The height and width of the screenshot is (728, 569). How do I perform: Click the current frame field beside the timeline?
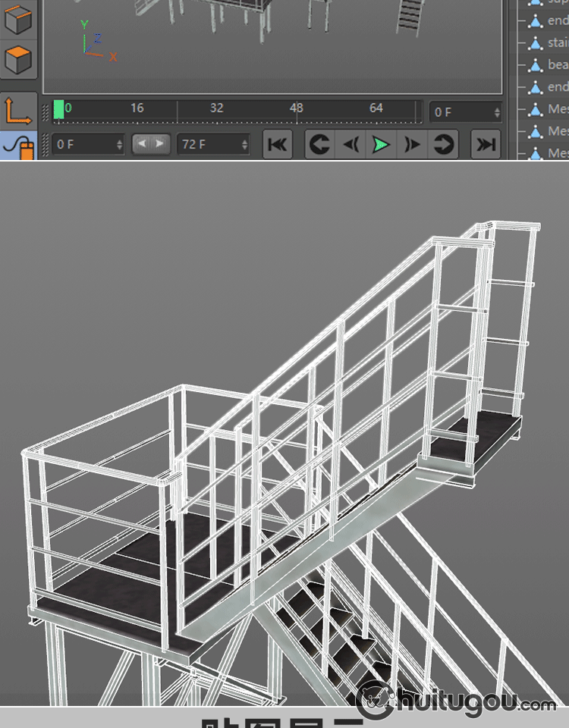pyautogui.click(x=464, y=112)
